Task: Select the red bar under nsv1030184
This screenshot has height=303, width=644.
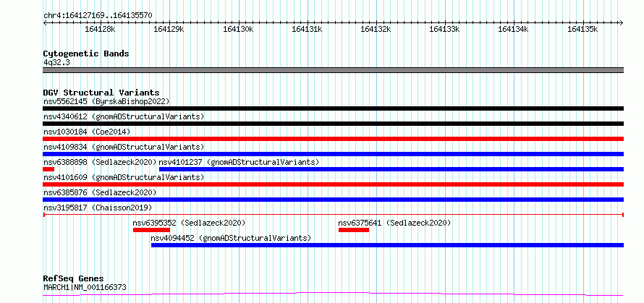Action: [333, 139]
